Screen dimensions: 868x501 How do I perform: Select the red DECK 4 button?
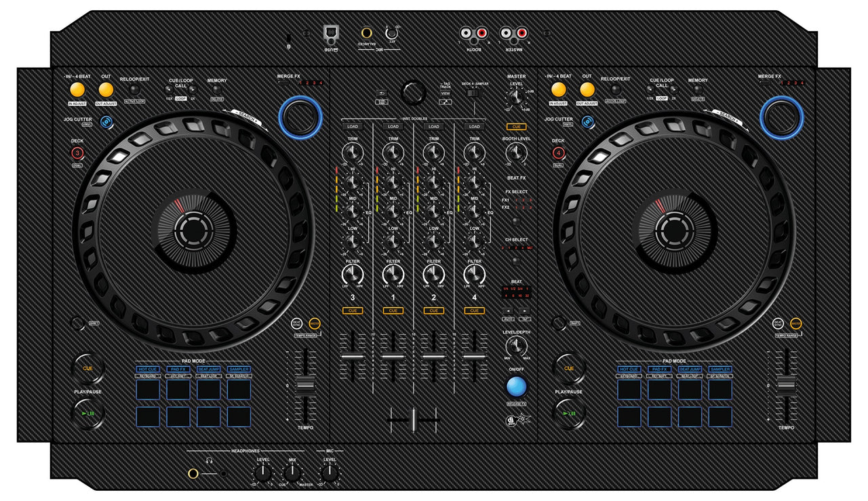click(x=558, y=154)
